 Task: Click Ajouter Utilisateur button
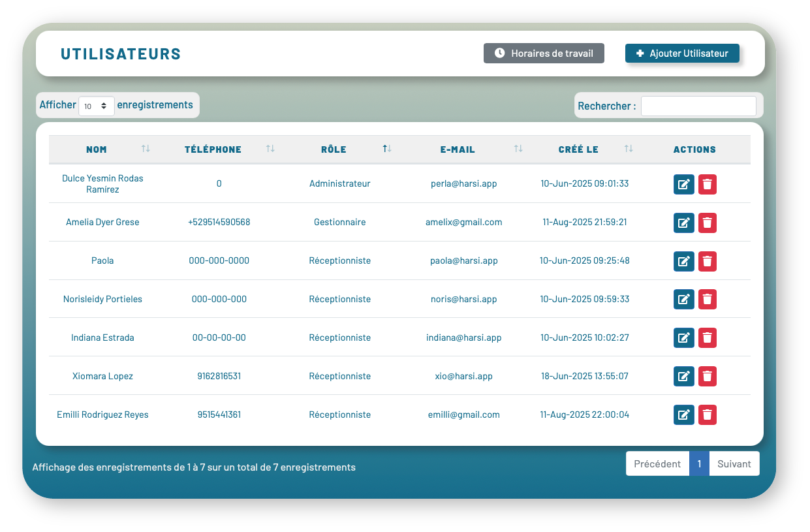pyautogui.click(x=681, y=54)
